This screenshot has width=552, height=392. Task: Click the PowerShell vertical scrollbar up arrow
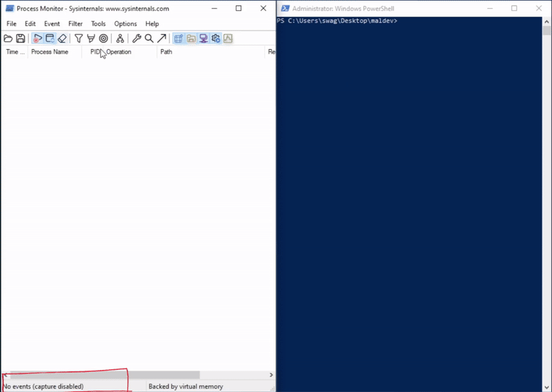(x=546, y=21)
